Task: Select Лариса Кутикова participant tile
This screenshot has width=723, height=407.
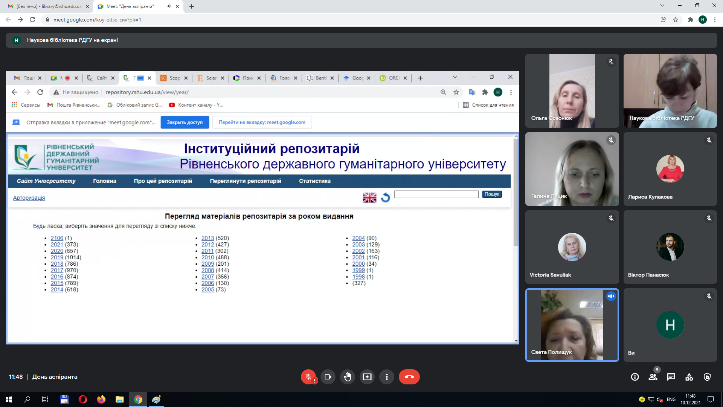Action: [x=670, y=169]
